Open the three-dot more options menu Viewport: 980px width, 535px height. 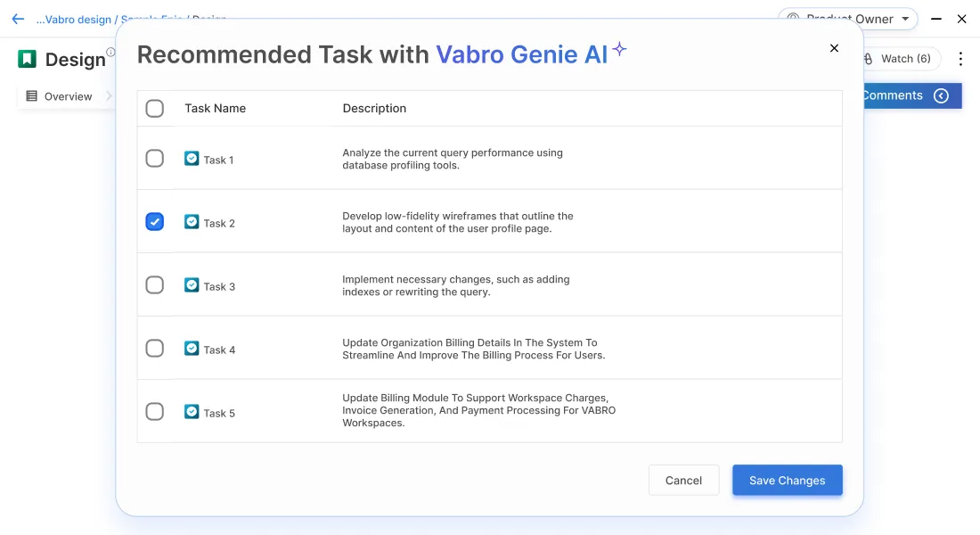960,59
